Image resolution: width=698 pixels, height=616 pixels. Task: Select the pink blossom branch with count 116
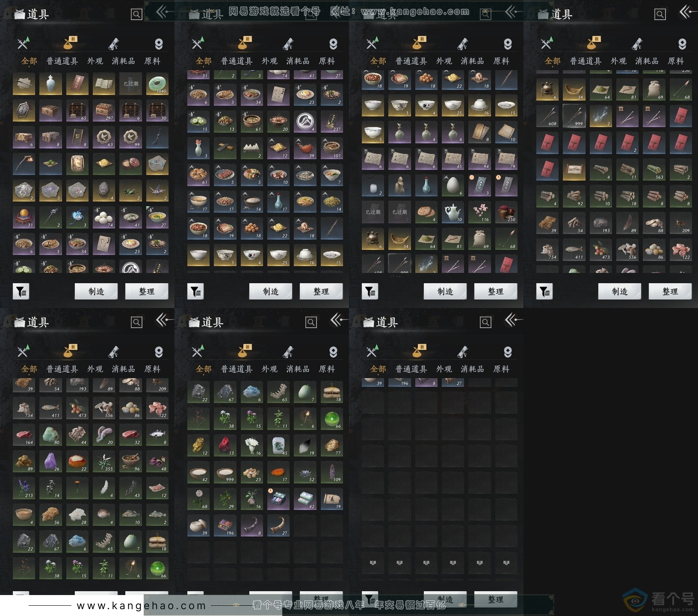tap(479, 212)
